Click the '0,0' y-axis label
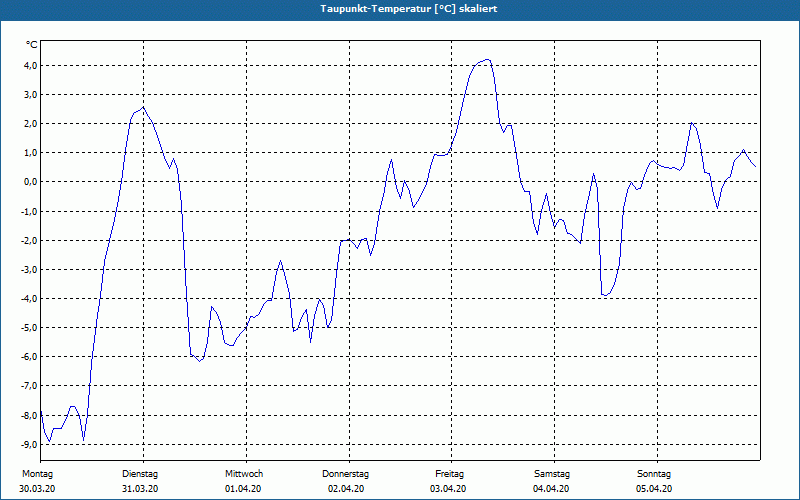 point(30,182)
